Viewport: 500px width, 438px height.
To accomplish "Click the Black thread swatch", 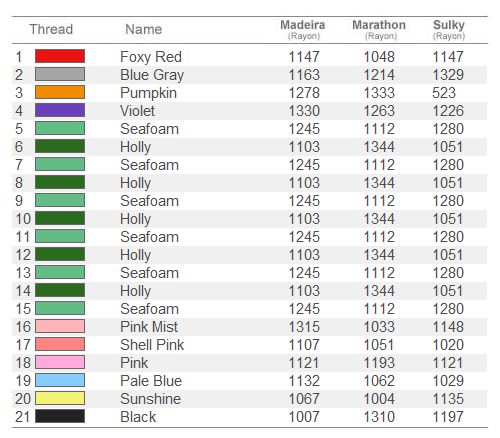I will (60, 416).
